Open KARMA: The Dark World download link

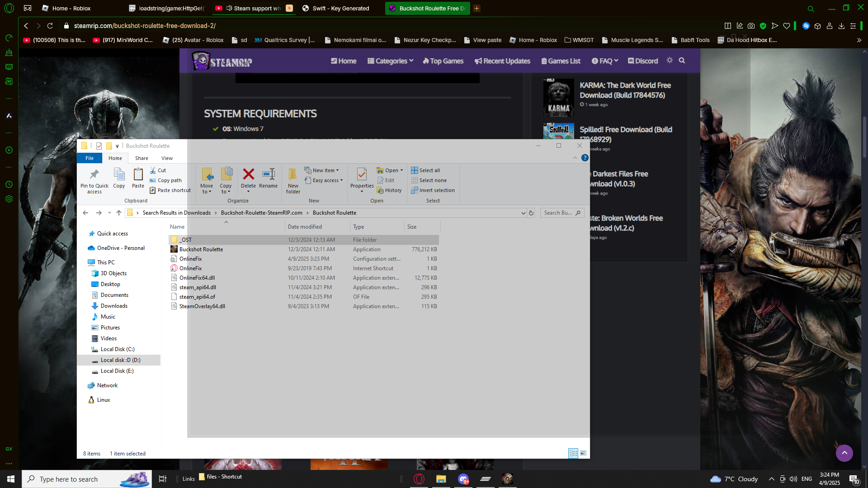[625, 90]
